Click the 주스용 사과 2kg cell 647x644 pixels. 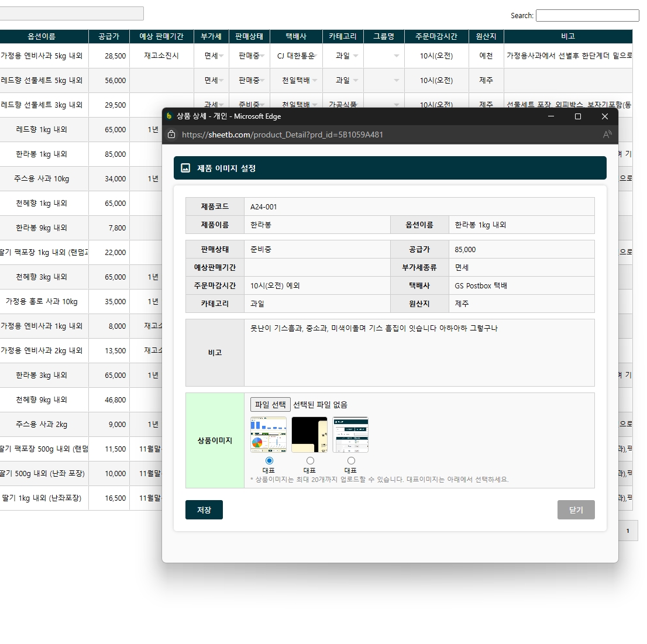pyautogui.click(x=42, y=424)
